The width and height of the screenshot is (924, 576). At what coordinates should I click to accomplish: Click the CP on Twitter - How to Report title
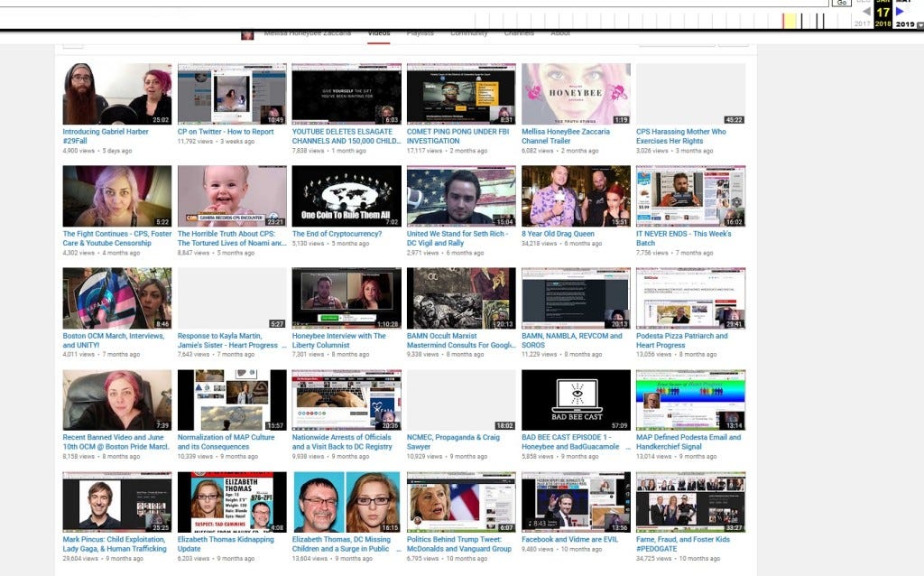click(x=226, y=132)
